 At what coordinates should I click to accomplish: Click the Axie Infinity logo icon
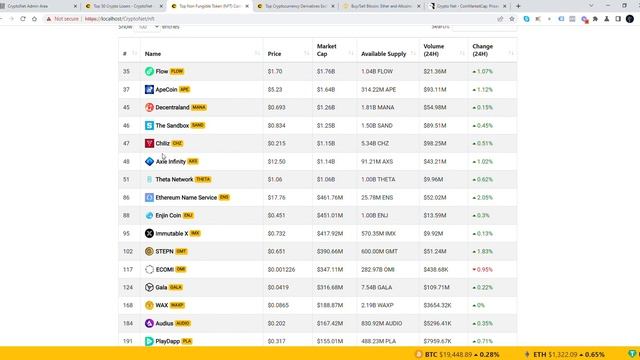(x=149, y=162)
